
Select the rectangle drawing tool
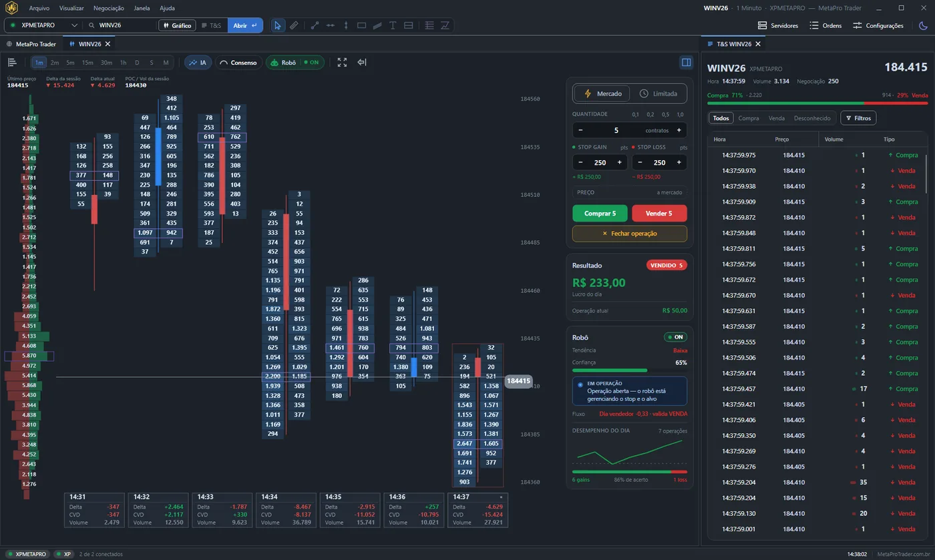pyautogui.click(x=361, y=25)
